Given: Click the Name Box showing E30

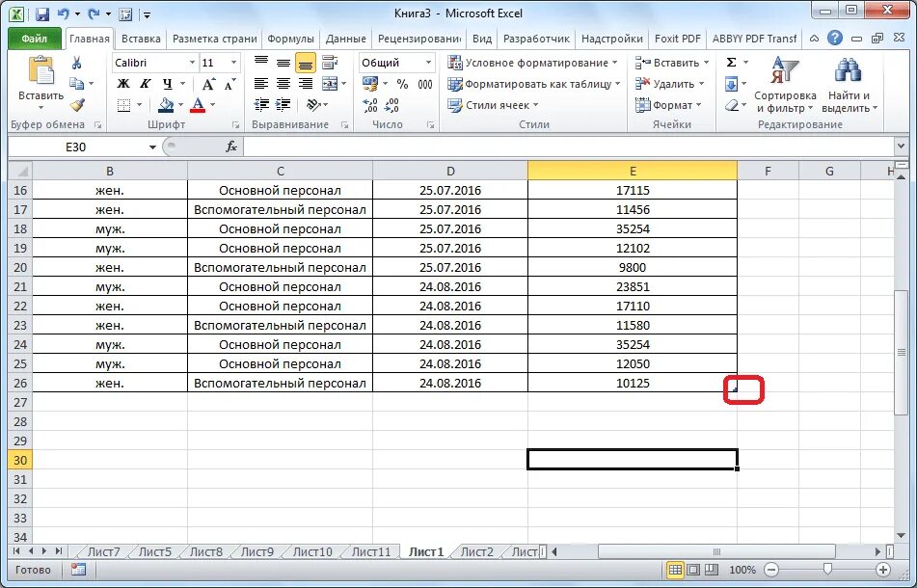Looking at the screenshot, I should point(76,147).
